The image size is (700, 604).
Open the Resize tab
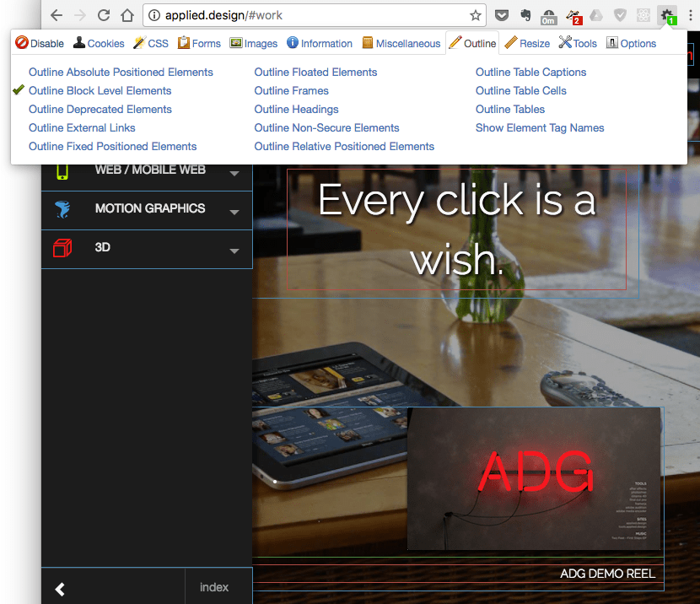click(527, 44)
